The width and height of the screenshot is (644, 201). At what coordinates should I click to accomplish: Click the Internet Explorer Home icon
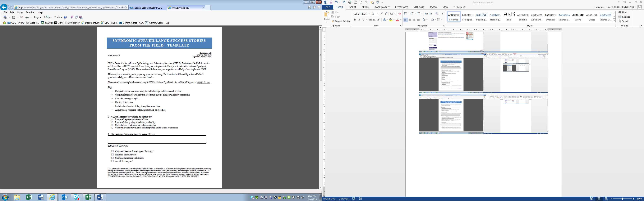[x=310, y=7]
